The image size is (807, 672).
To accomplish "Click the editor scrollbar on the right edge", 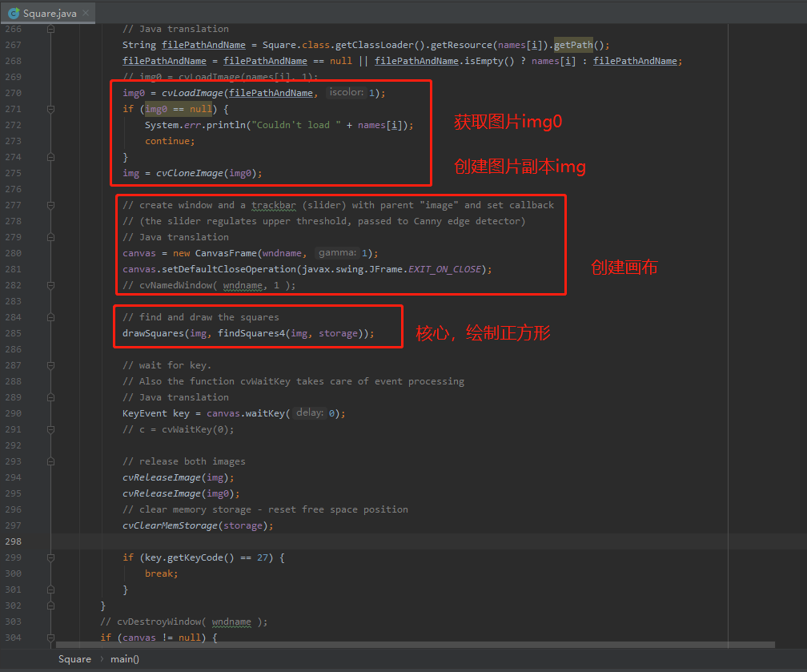I will (x=803, y=320).
